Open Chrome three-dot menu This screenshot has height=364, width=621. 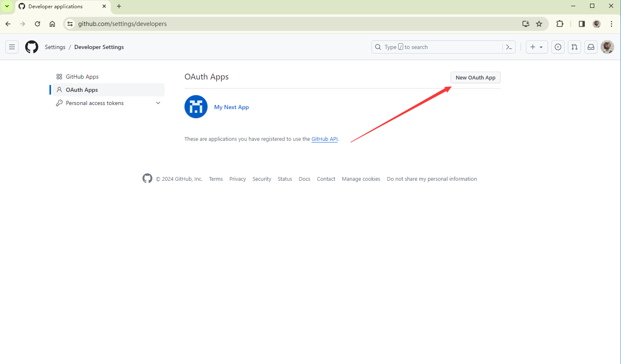612,24
